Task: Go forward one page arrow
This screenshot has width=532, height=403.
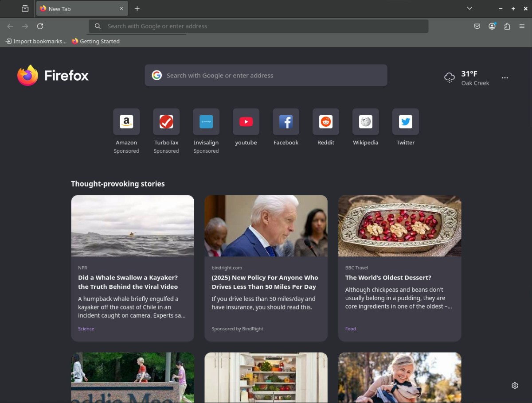Action: tap(25, 26)
